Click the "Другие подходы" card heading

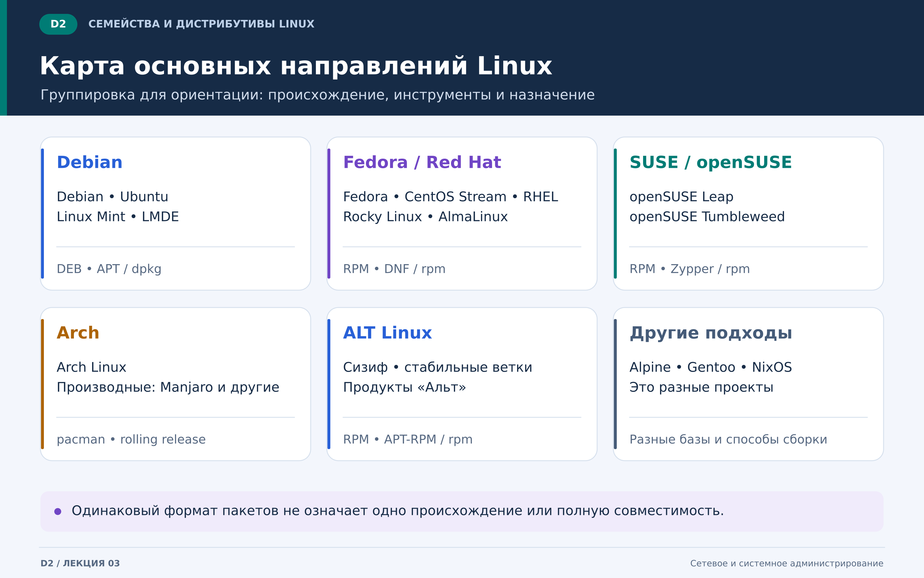711,333
